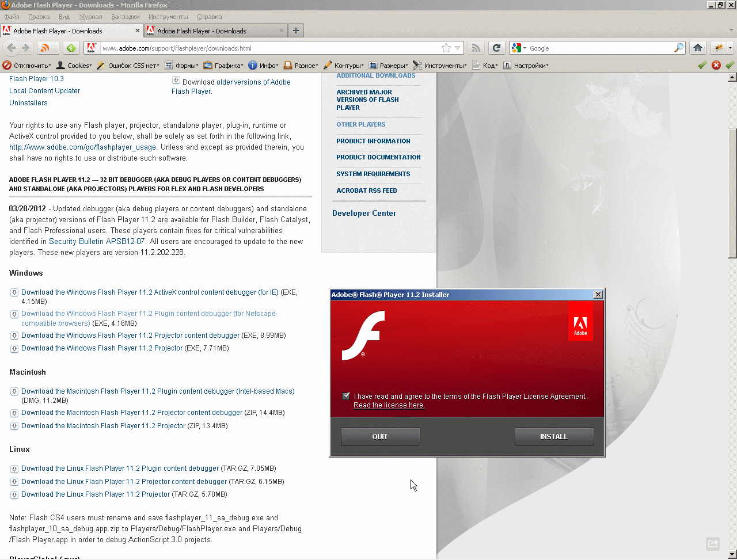Open the SYSTEM REQUIREMENTS sidebar link
The width and height of the screenshot is (737, 560).
point(373,174)
